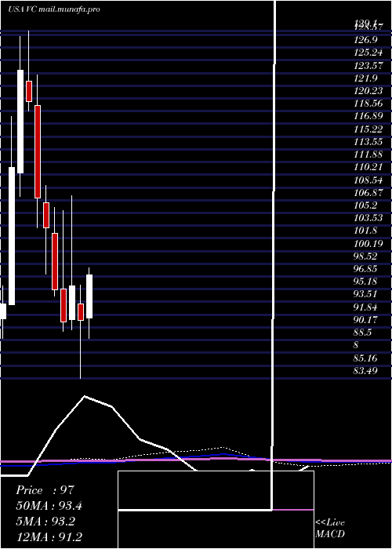Click the '<<Live MACD' label

click(330, 528)
